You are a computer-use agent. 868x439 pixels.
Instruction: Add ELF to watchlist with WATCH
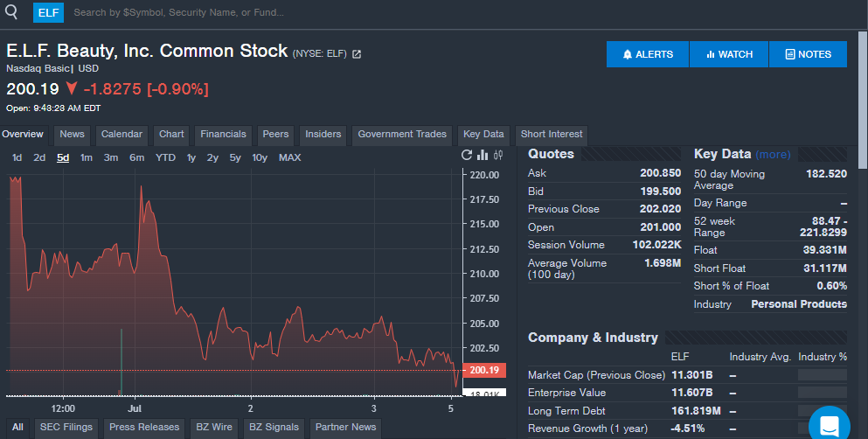729,54
